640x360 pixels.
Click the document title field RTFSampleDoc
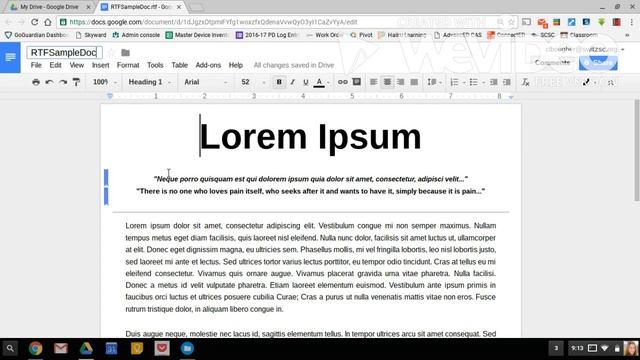pos(64,53)
